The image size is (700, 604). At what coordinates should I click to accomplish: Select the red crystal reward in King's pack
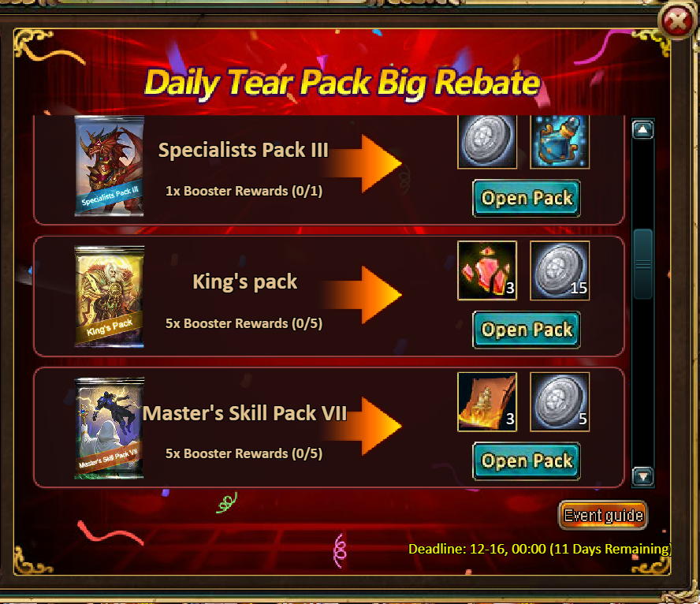coord(487,270)
